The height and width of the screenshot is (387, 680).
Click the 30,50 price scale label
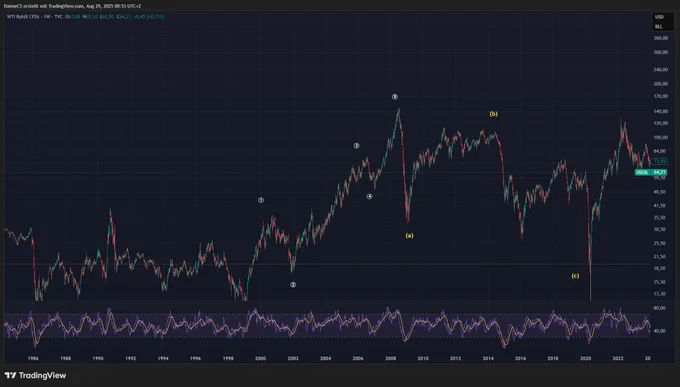[660, 230]
